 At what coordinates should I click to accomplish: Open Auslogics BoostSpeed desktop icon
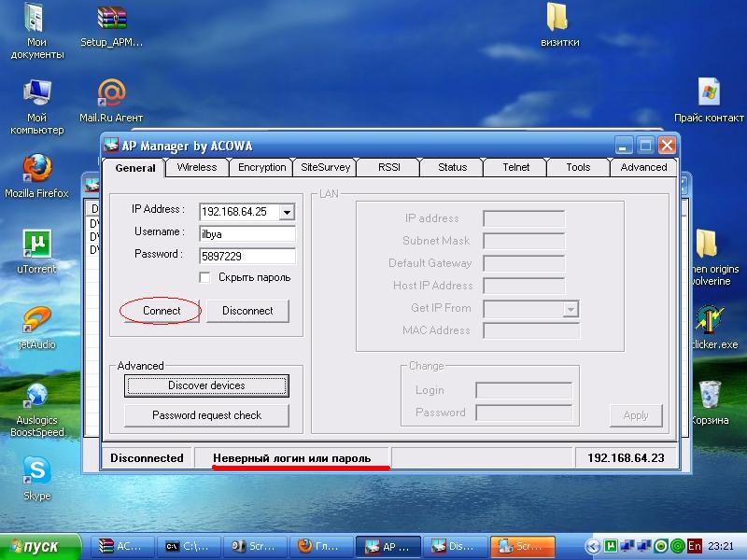(36, 397)
